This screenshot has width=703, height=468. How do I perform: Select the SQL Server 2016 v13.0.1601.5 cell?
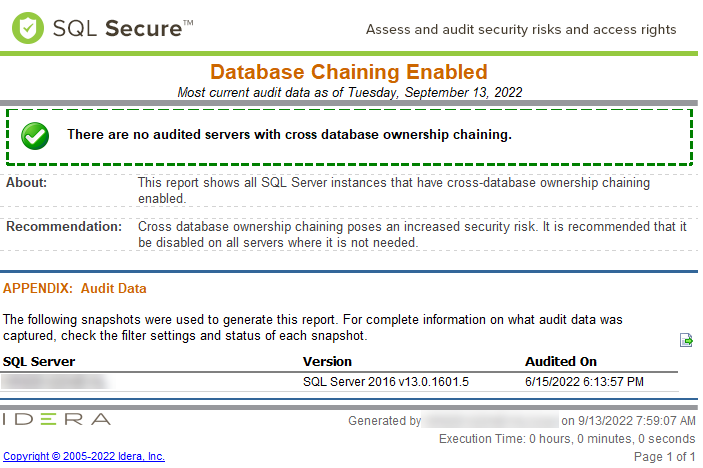click(385, 381)
